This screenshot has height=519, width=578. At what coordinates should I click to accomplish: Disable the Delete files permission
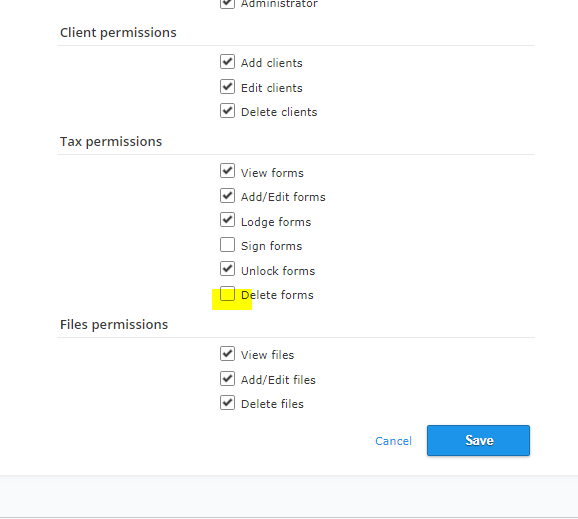coord(227,403)
